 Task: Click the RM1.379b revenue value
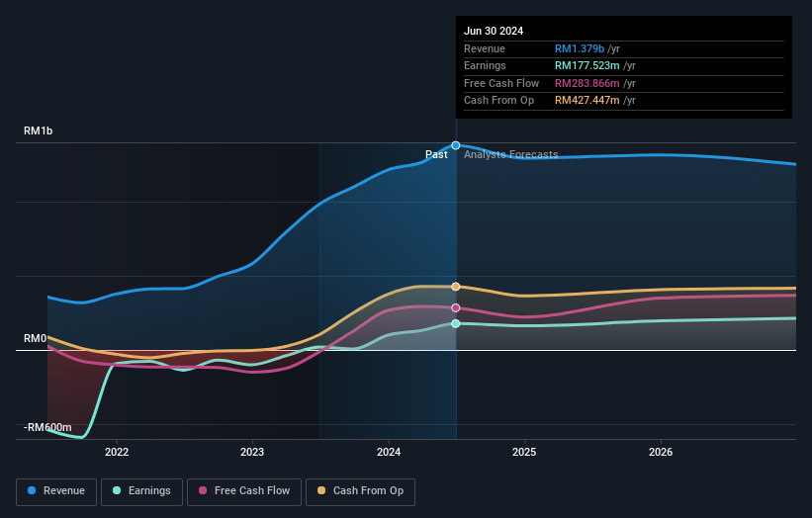pos(580,48)
